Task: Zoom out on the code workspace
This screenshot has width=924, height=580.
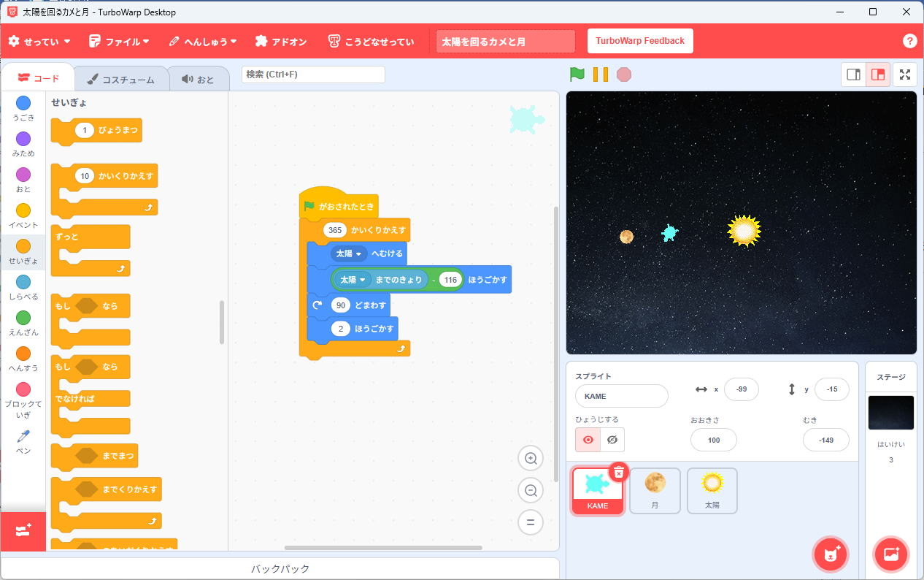Action: [531, 491]
